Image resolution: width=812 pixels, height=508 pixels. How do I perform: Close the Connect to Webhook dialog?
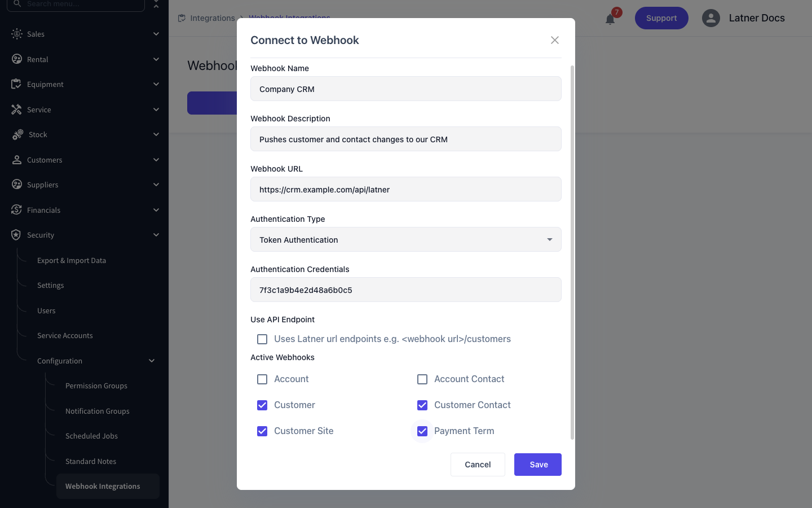pos(555,40)
